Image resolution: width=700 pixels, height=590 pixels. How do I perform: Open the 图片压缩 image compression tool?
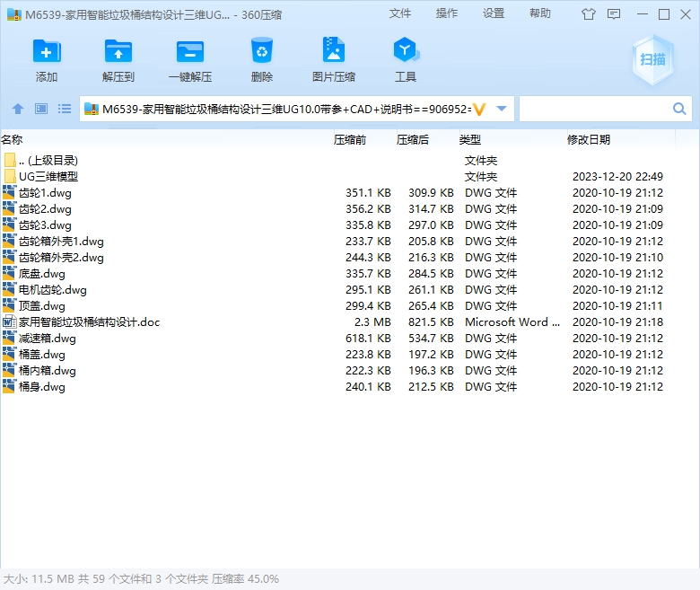[x=334, y=49]
